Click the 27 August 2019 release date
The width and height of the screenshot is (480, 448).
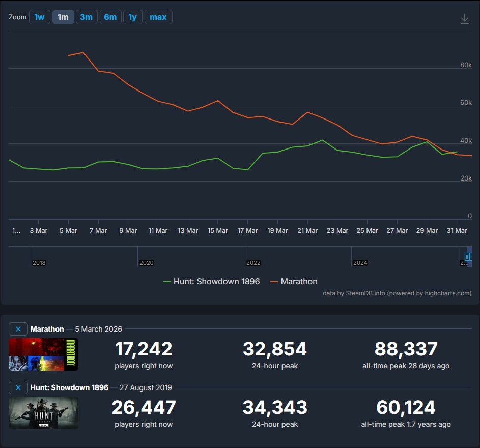point(146,387)
